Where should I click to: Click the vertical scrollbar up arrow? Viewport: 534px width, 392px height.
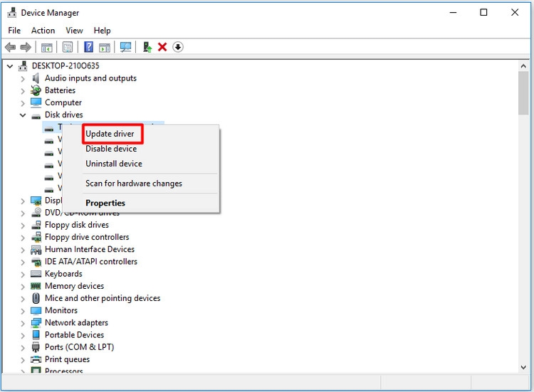(x=523, y=66)
